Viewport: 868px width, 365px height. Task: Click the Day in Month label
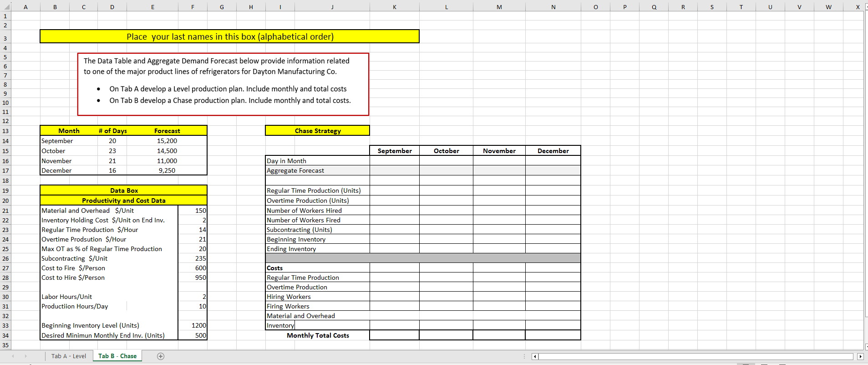coord(286,161)
